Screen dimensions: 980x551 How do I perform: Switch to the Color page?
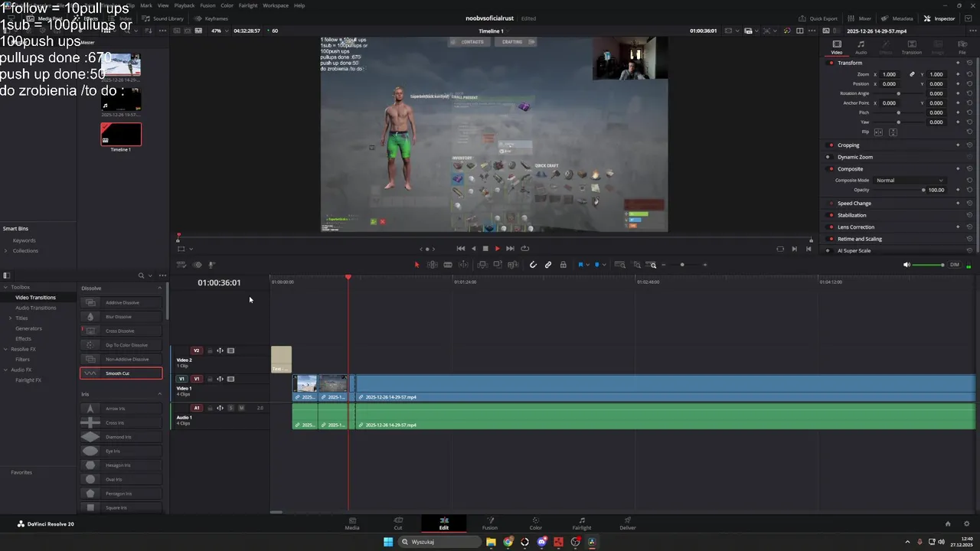(x=535, y=523)
